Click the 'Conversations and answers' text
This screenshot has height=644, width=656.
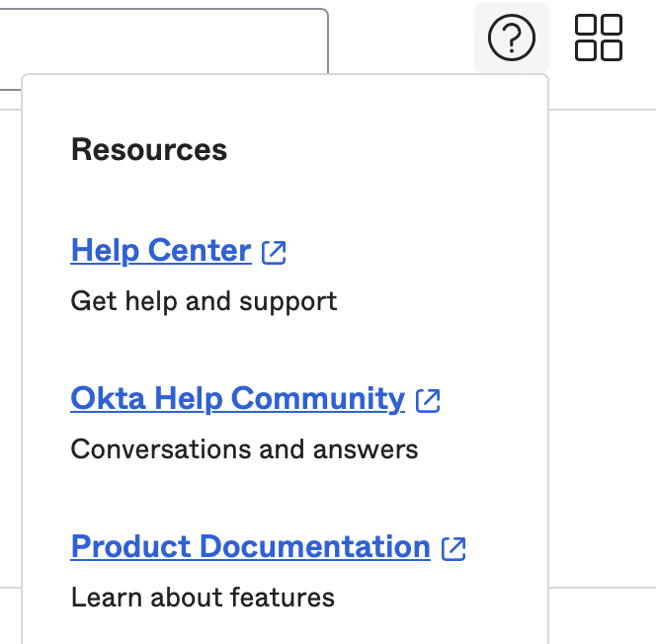pos(244,449)
